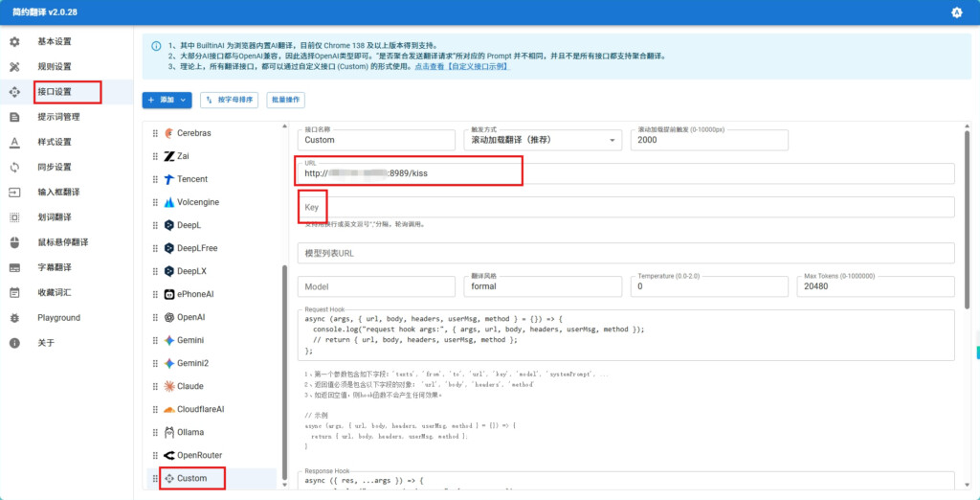Click the 收藏词汇 calendar icon
Screen dimensions: 980x500
tap(14, 292)
